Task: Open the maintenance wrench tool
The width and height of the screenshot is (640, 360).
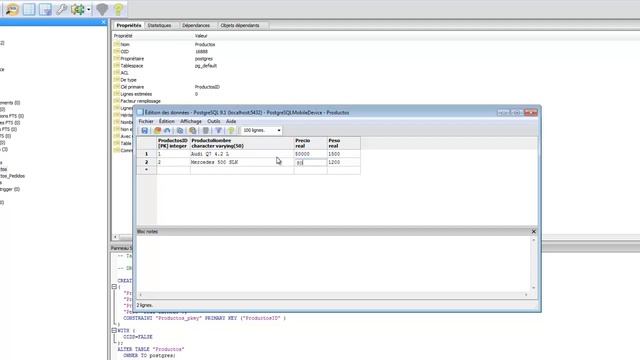Action: click(x=62, y=9)
